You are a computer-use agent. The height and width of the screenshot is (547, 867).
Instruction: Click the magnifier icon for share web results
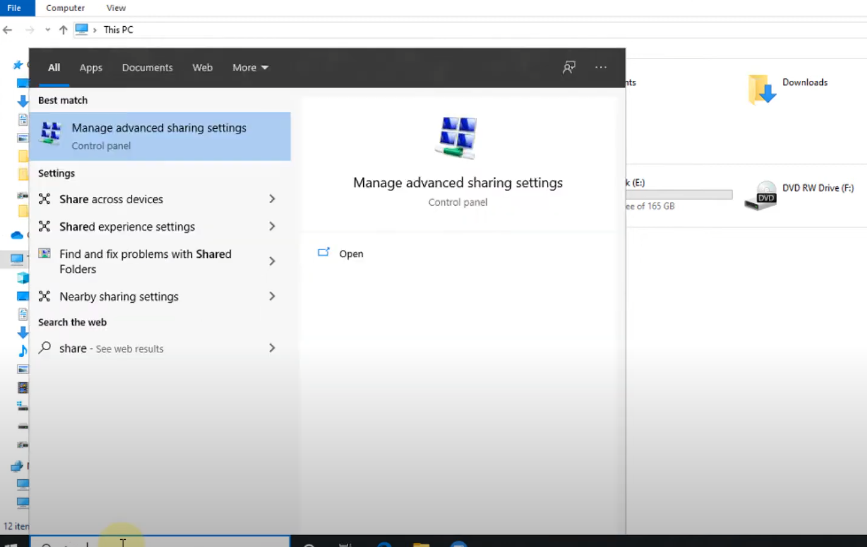[x=45, y=348]
